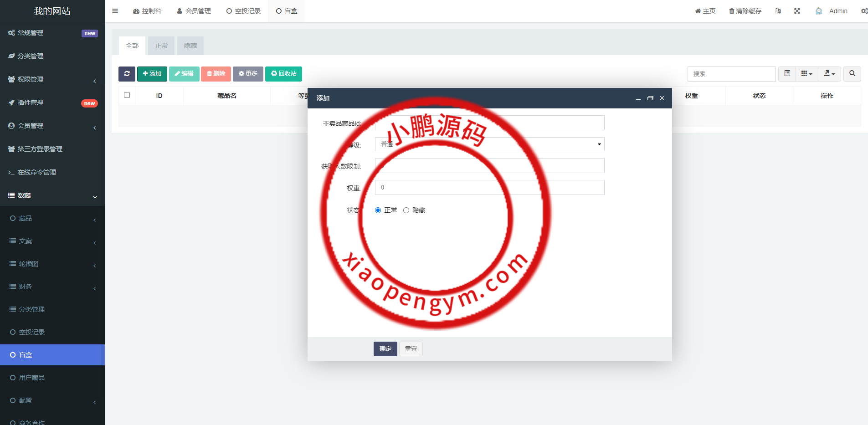Toggle the sidebar hamburger menu icon

[115, 11]
